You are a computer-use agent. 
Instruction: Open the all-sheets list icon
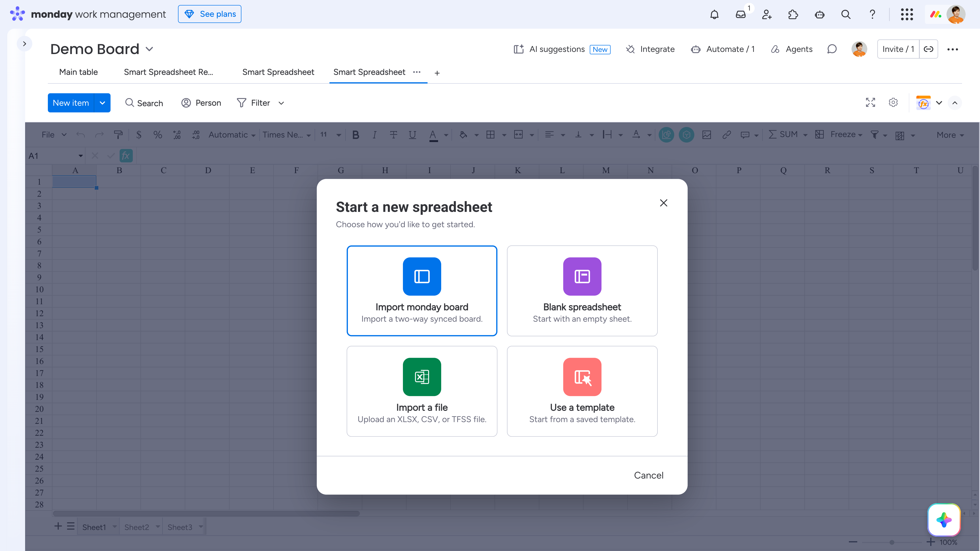click(71, 526)
